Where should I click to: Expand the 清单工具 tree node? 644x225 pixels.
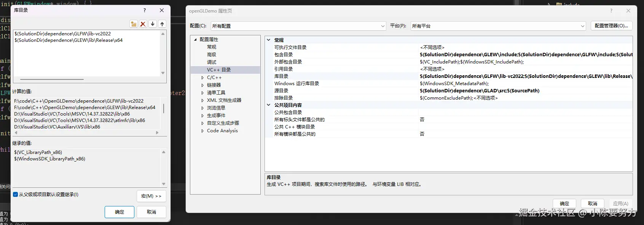click(x=202, y=93)
